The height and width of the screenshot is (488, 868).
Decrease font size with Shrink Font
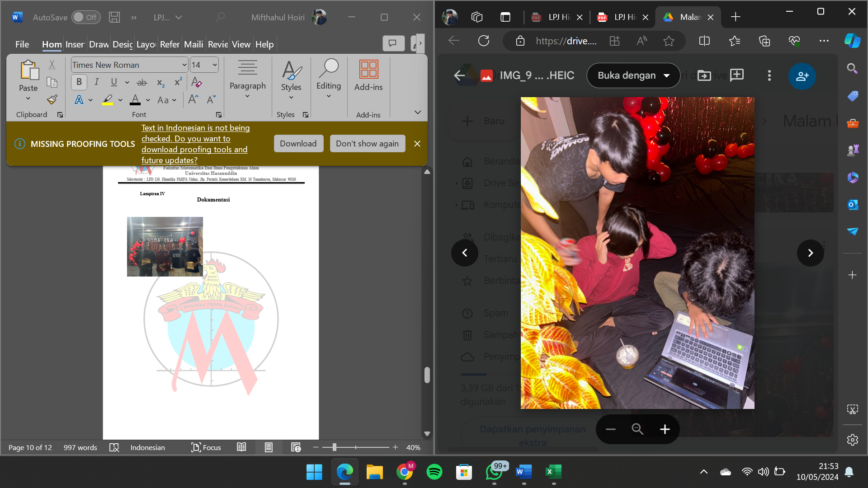(x=211, y=99)
